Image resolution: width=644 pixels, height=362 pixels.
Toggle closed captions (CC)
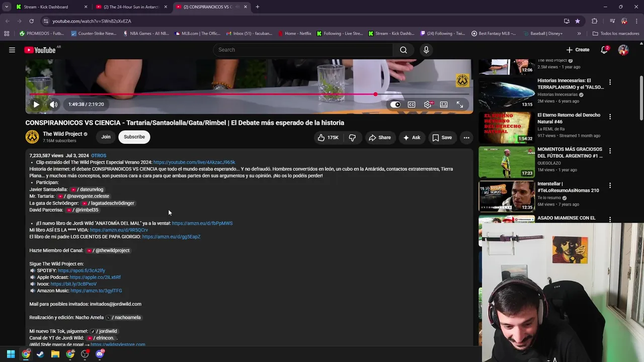click(x=412, y=105)
